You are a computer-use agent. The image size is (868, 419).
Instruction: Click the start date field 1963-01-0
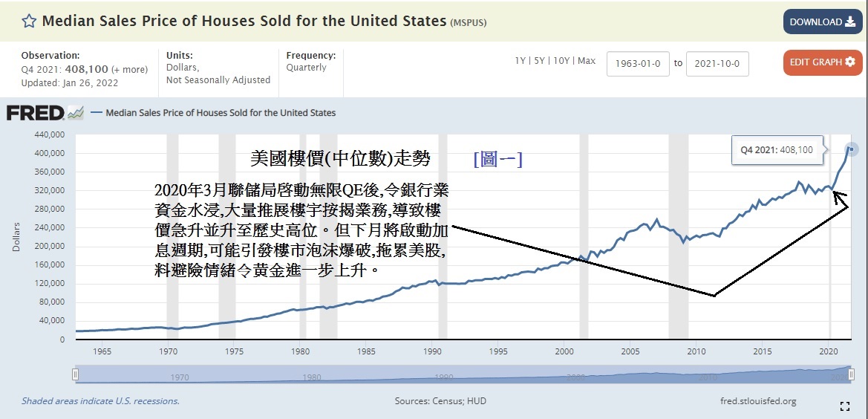[638, 64]
